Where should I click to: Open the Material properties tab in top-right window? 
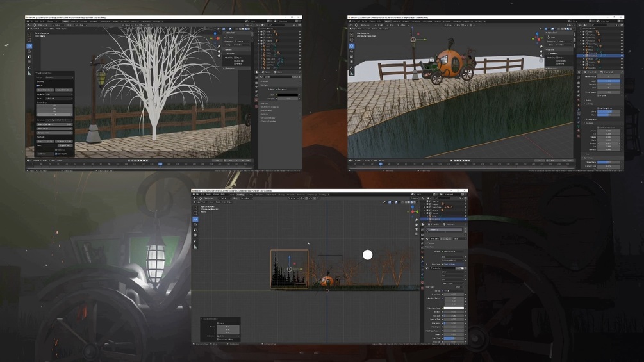578,131
